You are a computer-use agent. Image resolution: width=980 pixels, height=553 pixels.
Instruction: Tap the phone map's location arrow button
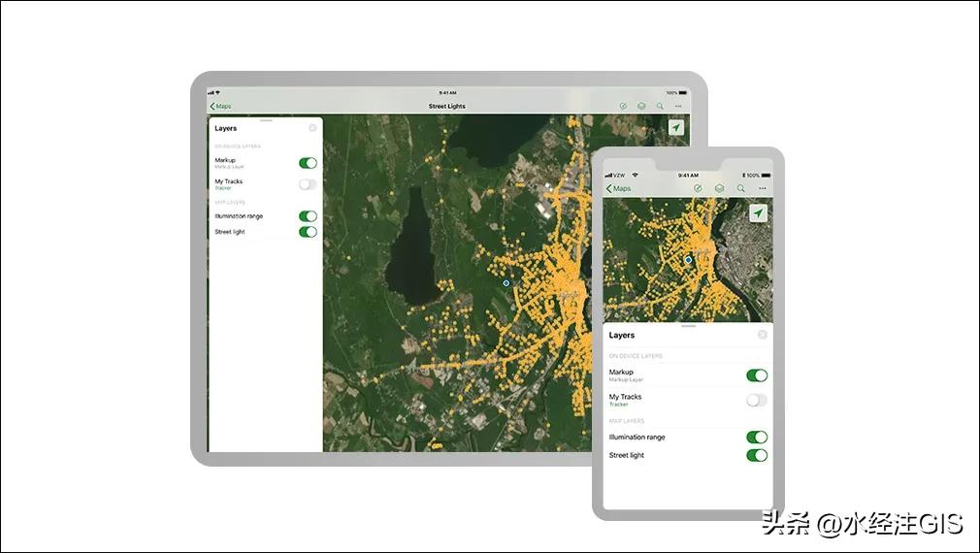tap(758, 212)
